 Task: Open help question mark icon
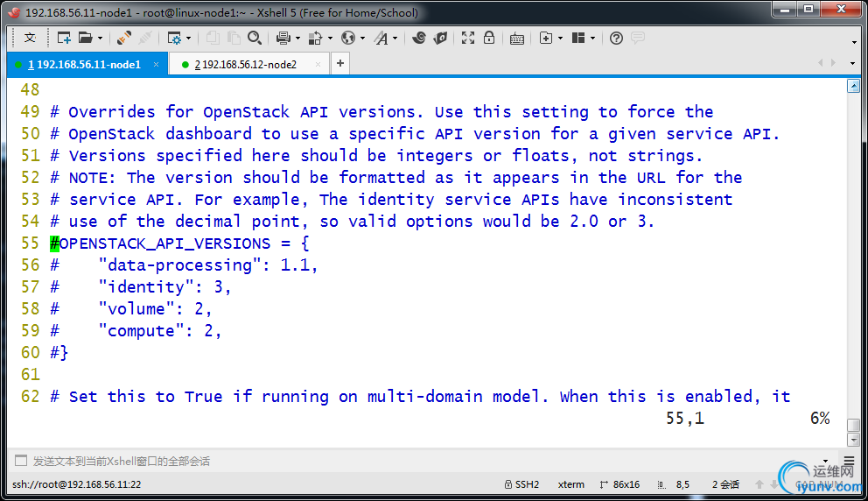[x=616, y=38]
